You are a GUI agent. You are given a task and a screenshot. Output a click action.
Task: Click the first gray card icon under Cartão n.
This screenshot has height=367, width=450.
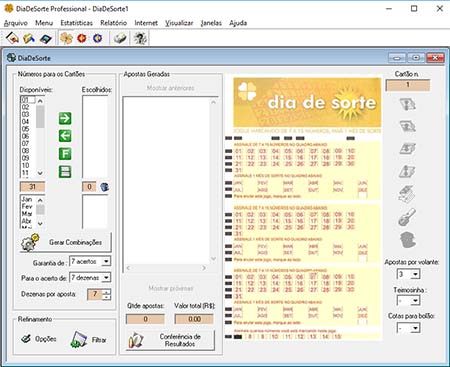pos(407,104)
